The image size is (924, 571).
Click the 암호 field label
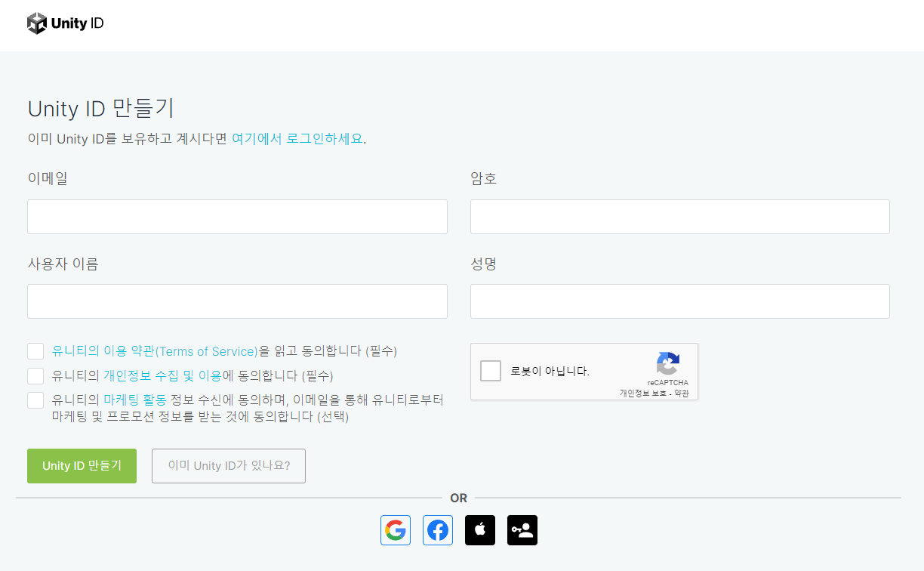click(x=484, y=179)
